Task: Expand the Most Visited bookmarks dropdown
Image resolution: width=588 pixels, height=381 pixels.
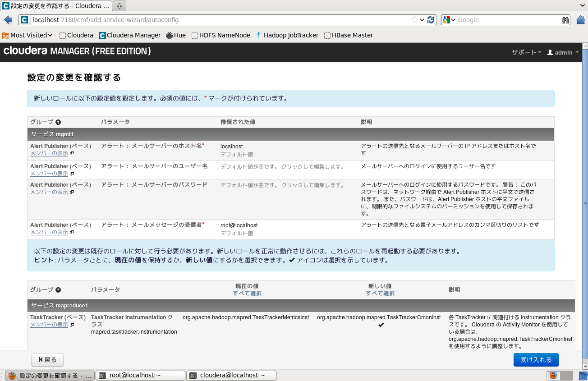Action: pyautogui.click(x=27, y=35)
